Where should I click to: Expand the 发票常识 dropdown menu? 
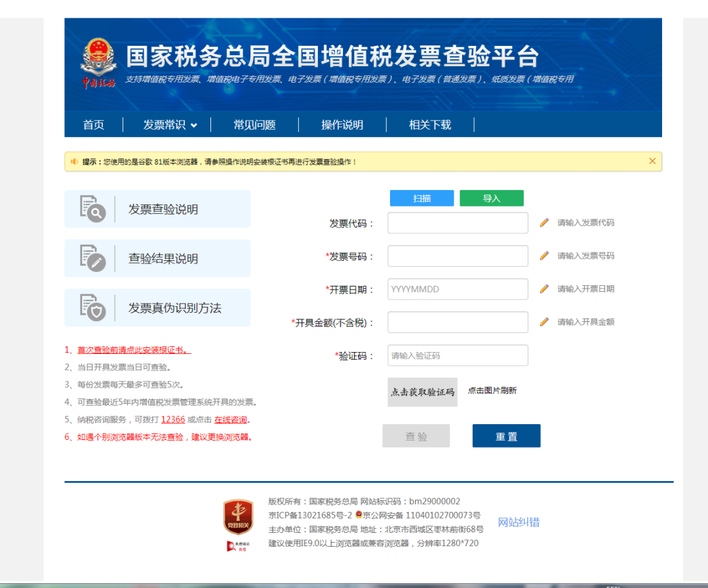click(170, 125)
